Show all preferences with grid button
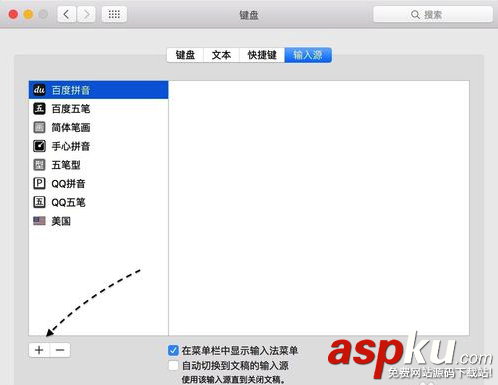 point(114,14)
